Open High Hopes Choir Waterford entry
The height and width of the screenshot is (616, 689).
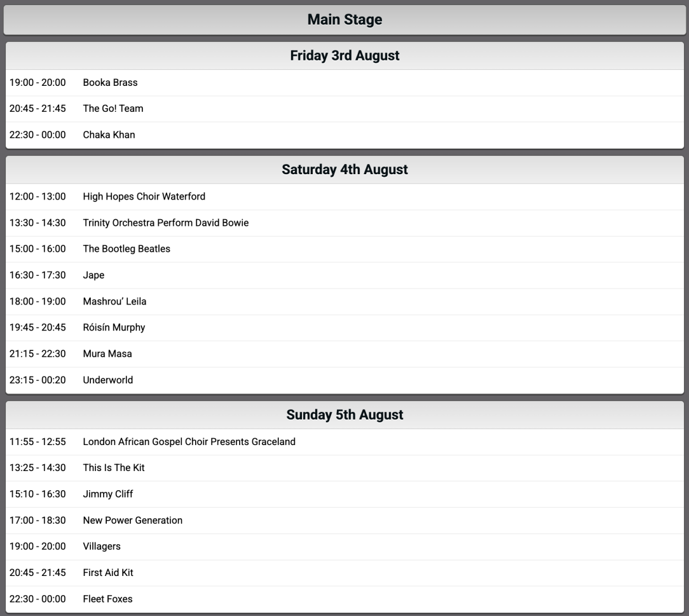click(344, 196)
